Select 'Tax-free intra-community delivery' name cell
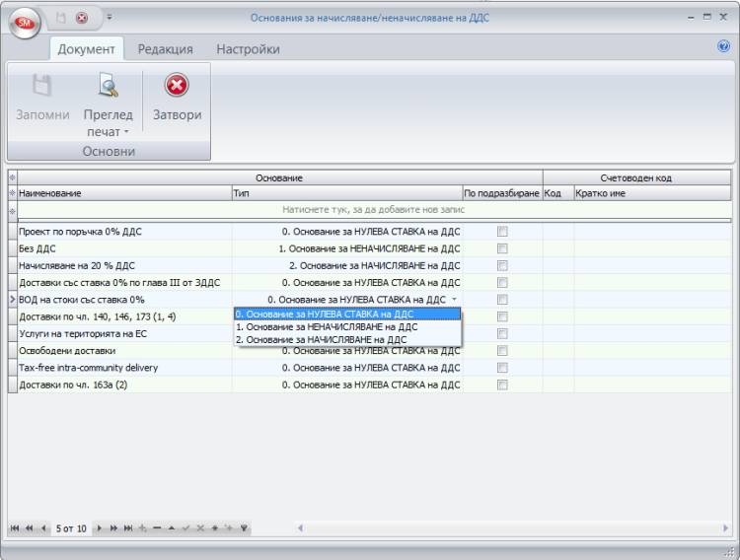Screen dimensions: 740x560 124,368
